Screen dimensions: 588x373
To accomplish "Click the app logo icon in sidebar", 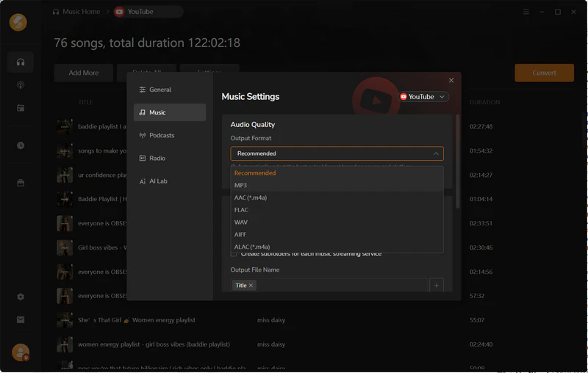I will [x=18, y=22].
